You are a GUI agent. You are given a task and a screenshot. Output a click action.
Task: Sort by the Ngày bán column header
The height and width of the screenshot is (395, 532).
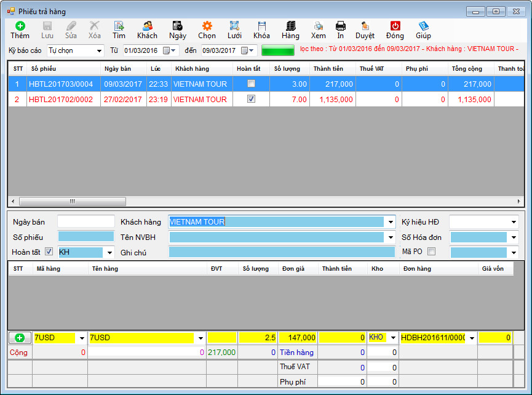coord(124,68)
